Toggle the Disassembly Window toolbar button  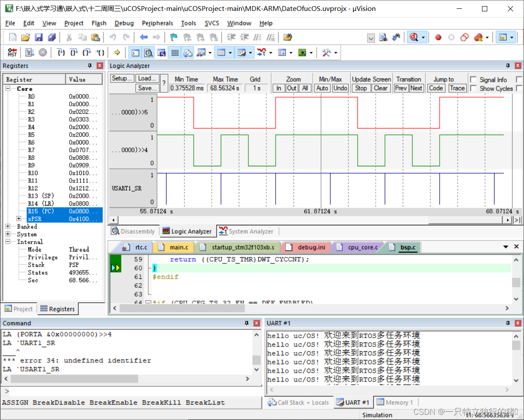coord(148,53)
